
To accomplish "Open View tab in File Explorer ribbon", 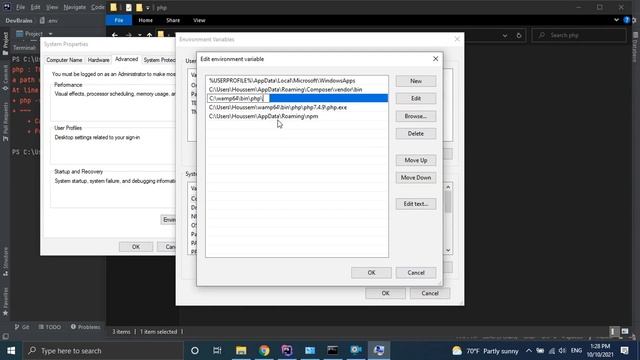I will (x=199, y=20).
